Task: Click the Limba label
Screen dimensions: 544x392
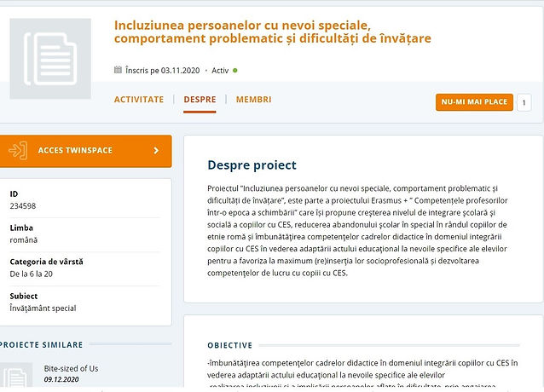Action: click(21, 228)
